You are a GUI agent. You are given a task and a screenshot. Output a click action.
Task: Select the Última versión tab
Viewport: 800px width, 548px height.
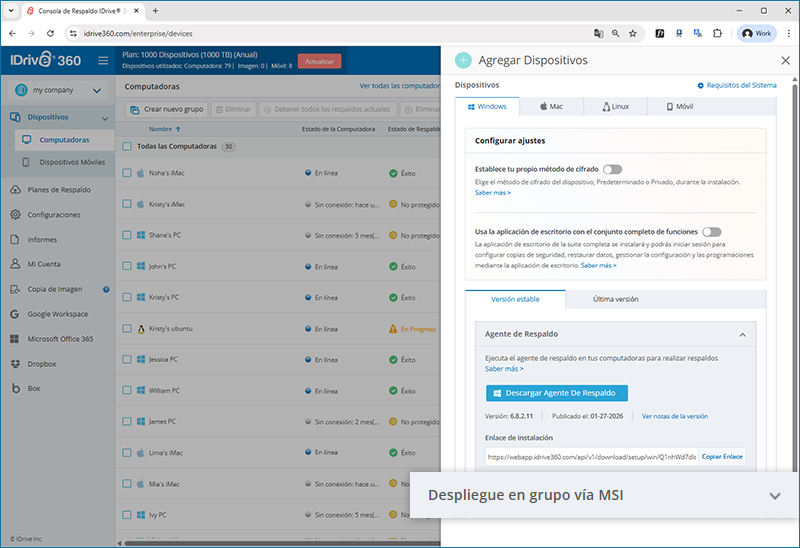pos(615,299)
